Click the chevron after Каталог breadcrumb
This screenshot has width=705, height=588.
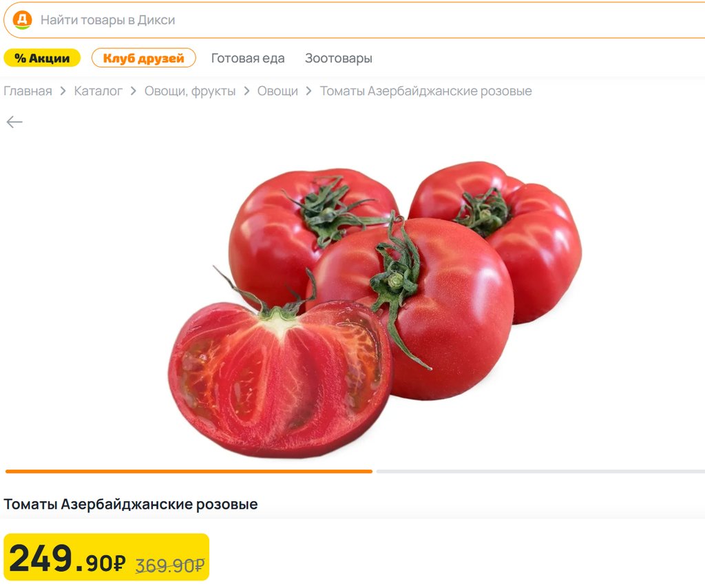(133, 92)
